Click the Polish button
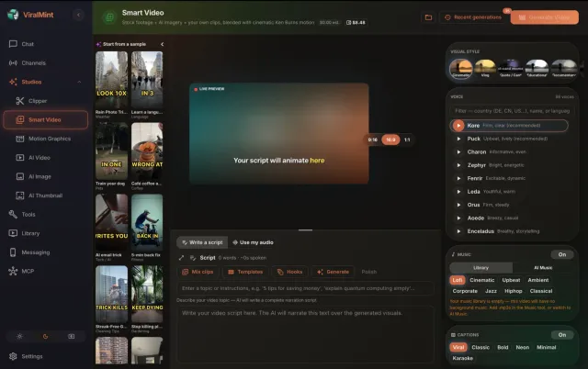The height and width of the screenshot is (369, 588). tap(369, 272)
